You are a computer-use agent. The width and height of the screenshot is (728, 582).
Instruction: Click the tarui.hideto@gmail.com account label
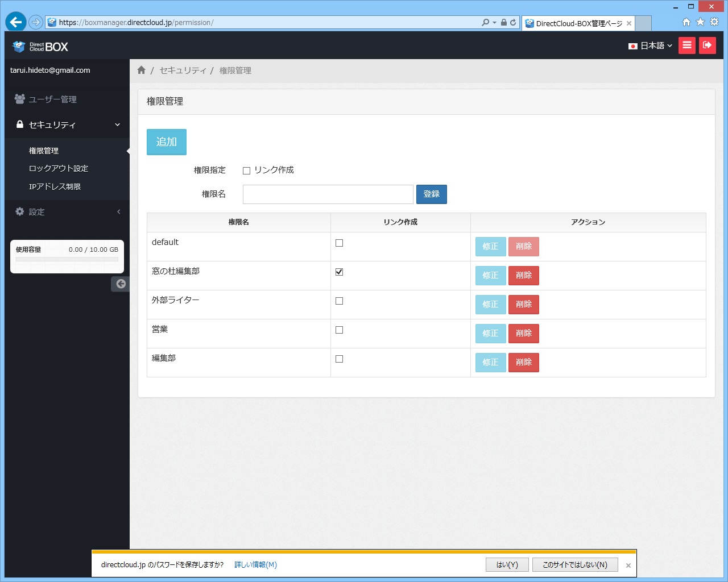pyautogui.click(x=50, y=70)
